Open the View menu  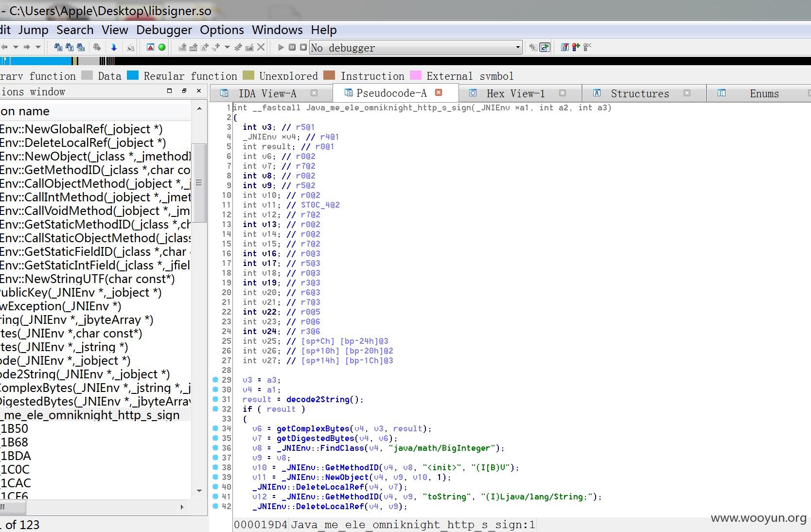click(115, 30)
